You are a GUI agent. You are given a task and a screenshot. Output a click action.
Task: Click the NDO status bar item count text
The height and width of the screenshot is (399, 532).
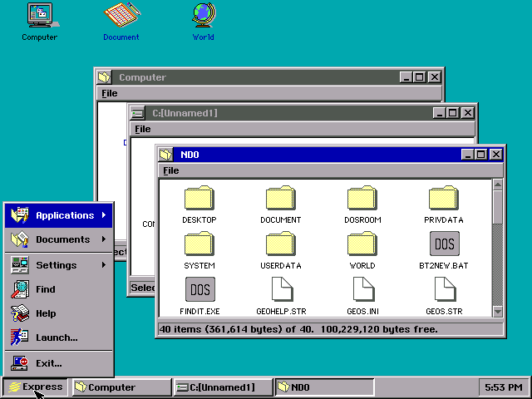click(x=298, y=329)
